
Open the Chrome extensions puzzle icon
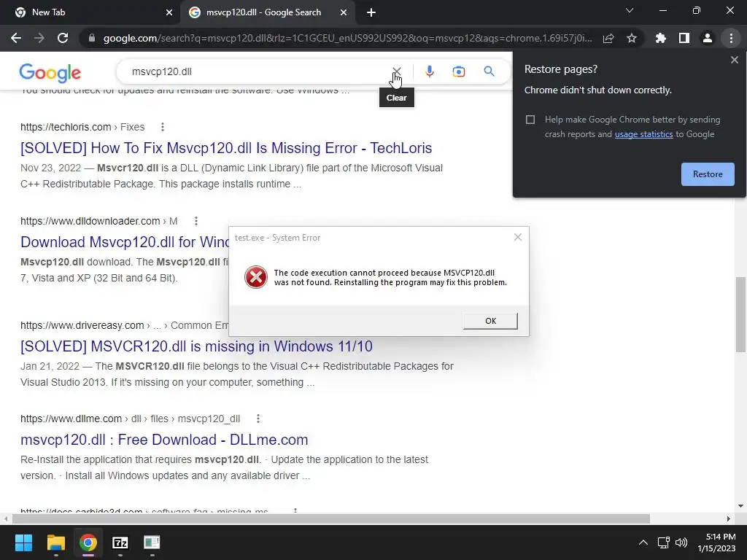pyautogui.click(x=660, y=38)
